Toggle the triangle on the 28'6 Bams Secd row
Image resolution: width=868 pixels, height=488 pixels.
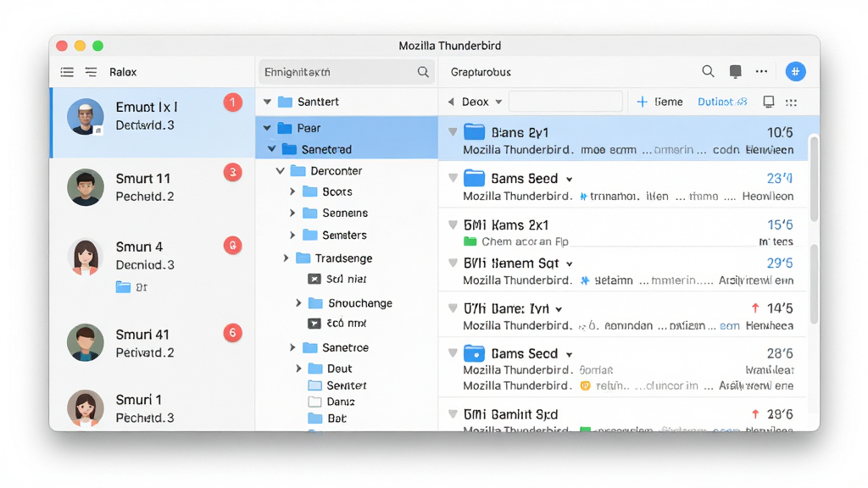tap(453, 353)
